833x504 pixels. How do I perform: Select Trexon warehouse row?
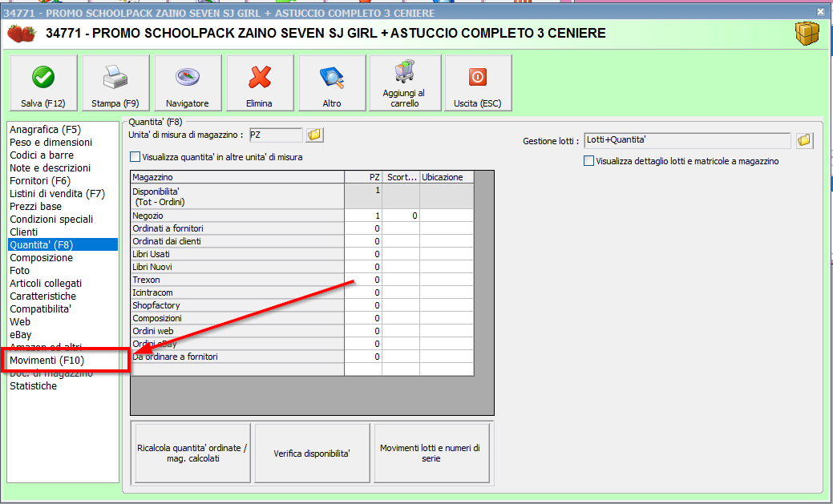237,280
